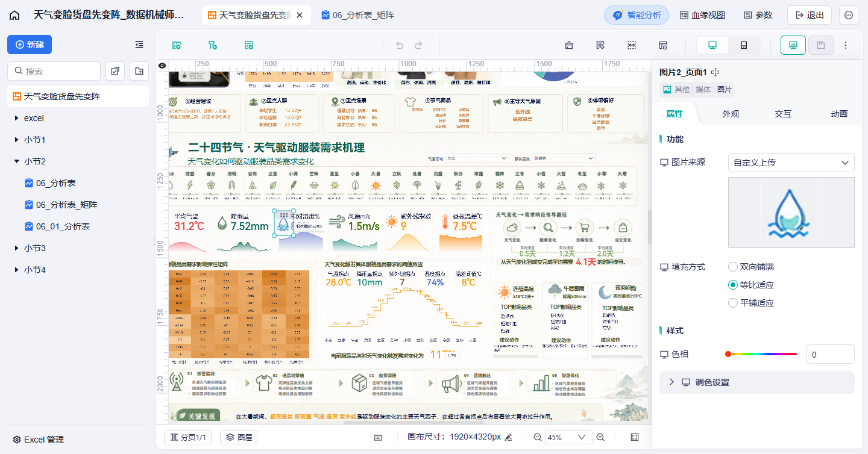Expand the excel tree node
This screenshot has height=454, width=868.
click(16, 118)
